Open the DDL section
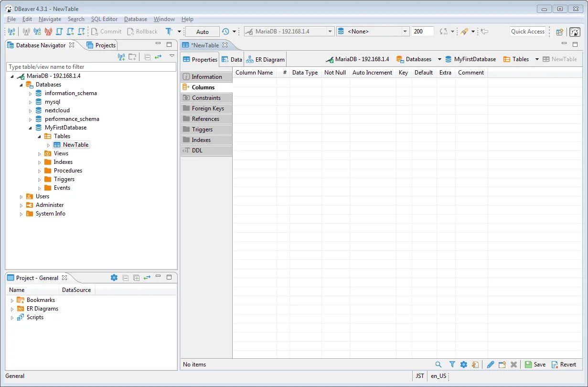Viewport: 588px width, 387px height. coord(206,150)
